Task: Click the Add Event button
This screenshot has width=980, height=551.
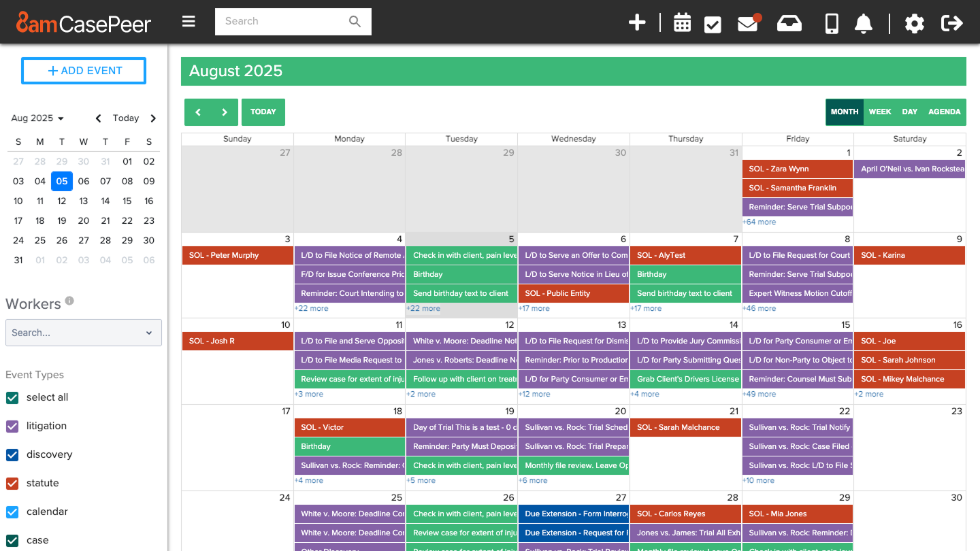Action: tap(84, 71)
